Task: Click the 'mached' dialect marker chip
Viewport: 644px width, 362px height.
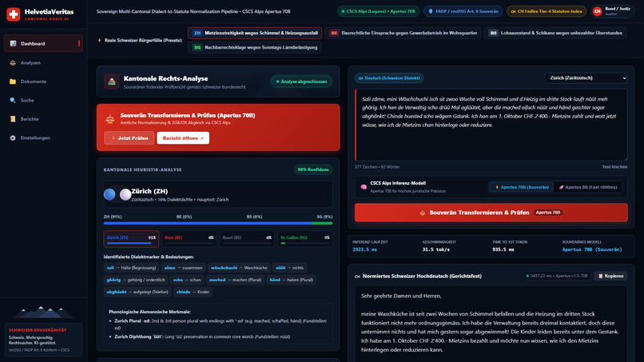Action: point(235,280)
